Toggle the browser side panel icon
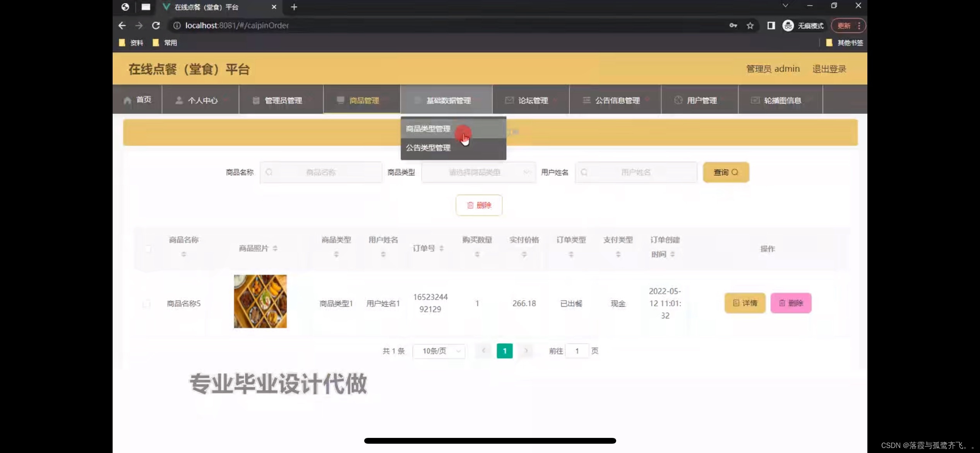The width and height of the screenshot is (980, 453). tap(771, 26)
